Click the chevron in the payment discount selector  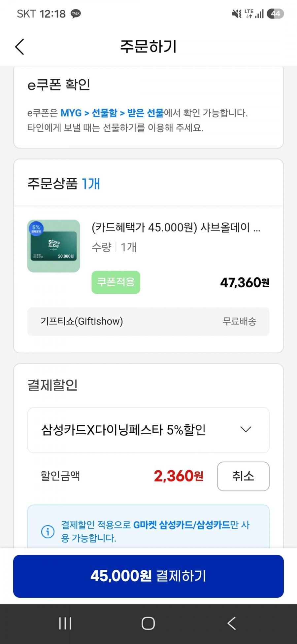pyautogui.click(x=246, y=429)
